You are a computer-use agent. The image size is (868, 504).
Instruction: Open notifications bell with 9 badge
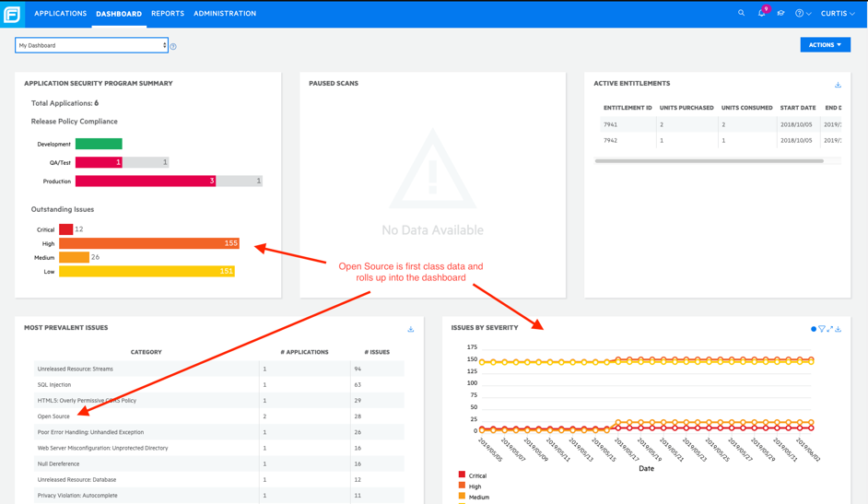pyautogui.click(x=762, y=14)
